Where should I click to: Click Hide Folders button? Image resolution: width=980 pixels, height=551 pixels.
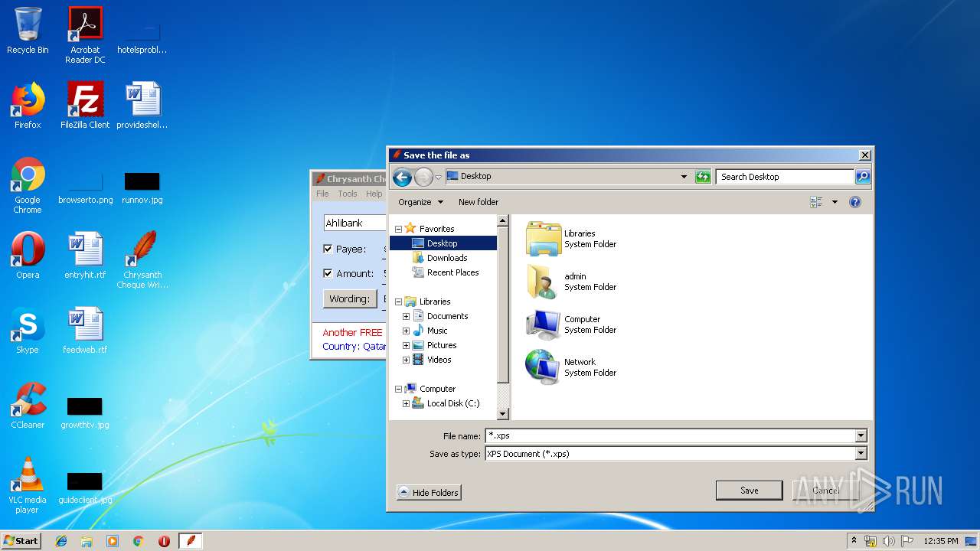coord(429,493)
